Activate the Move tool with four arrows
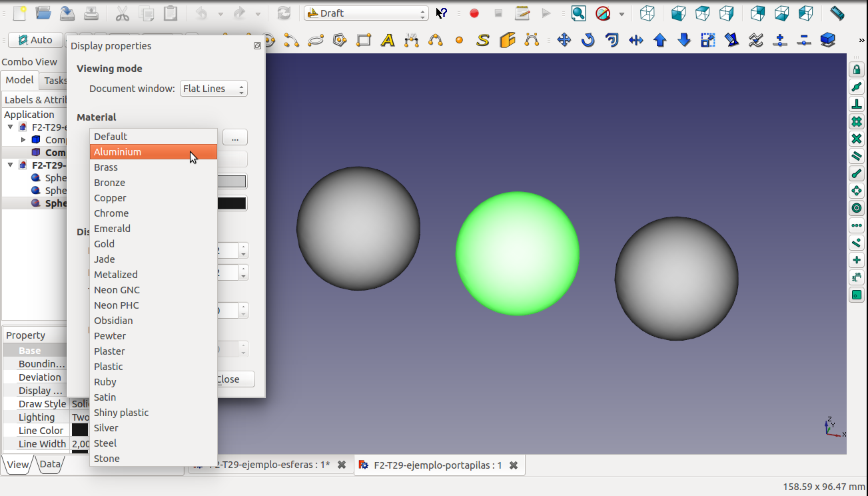 click(x=564, y=40)
